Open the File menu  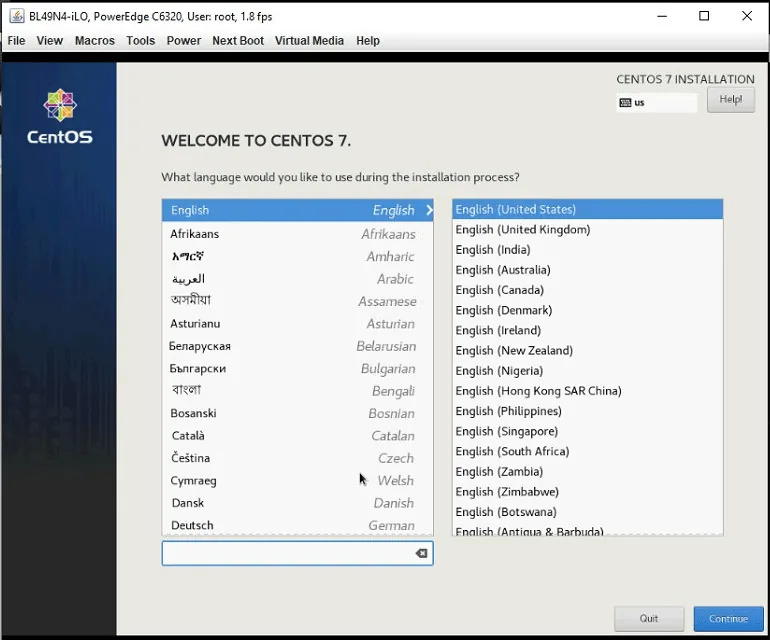coord(16,41)
